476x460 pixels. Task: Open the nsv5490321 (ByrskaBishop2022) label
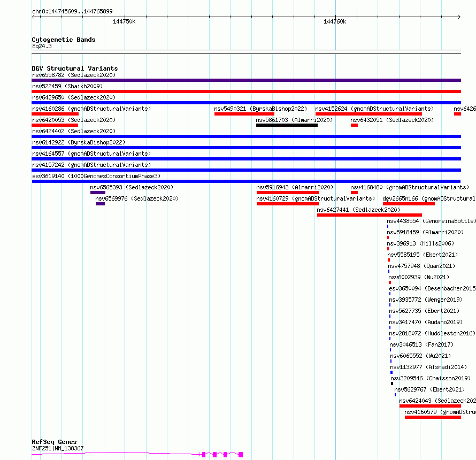(x=260, y=109)
